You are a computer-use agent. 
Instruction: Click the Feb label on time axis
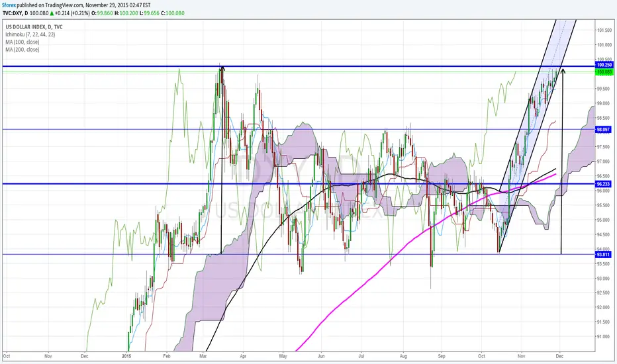coord(166,356)
